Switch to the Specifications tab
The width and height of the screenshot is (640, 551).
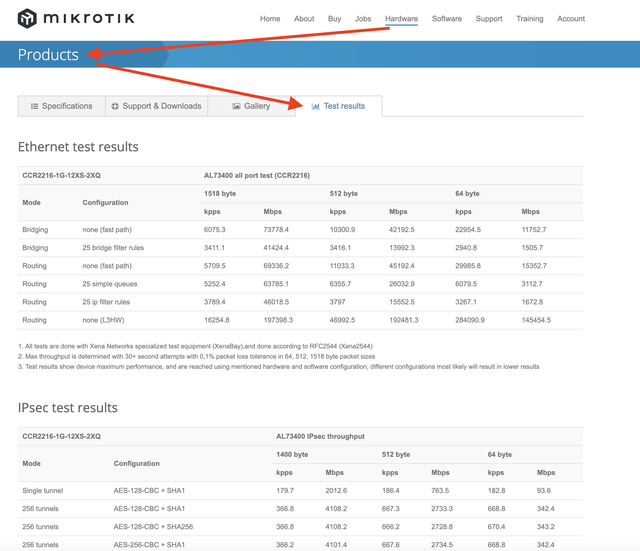62,106
